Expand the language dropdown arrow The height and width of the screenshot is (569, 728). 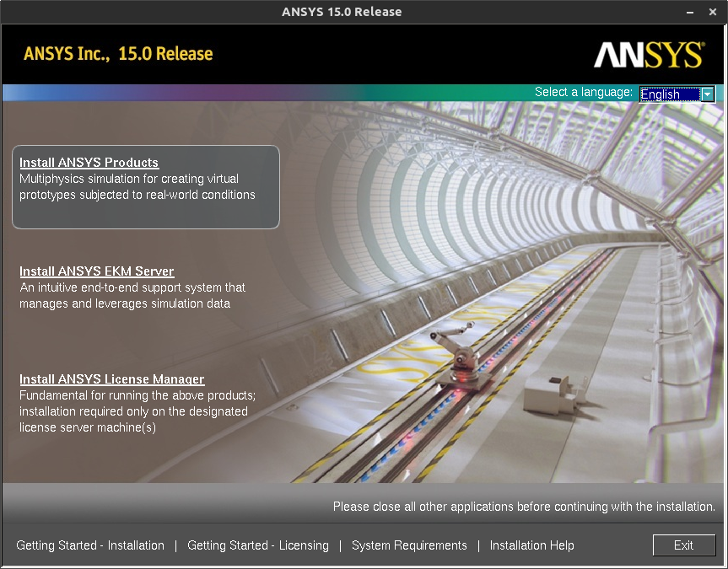click(707, 94)
